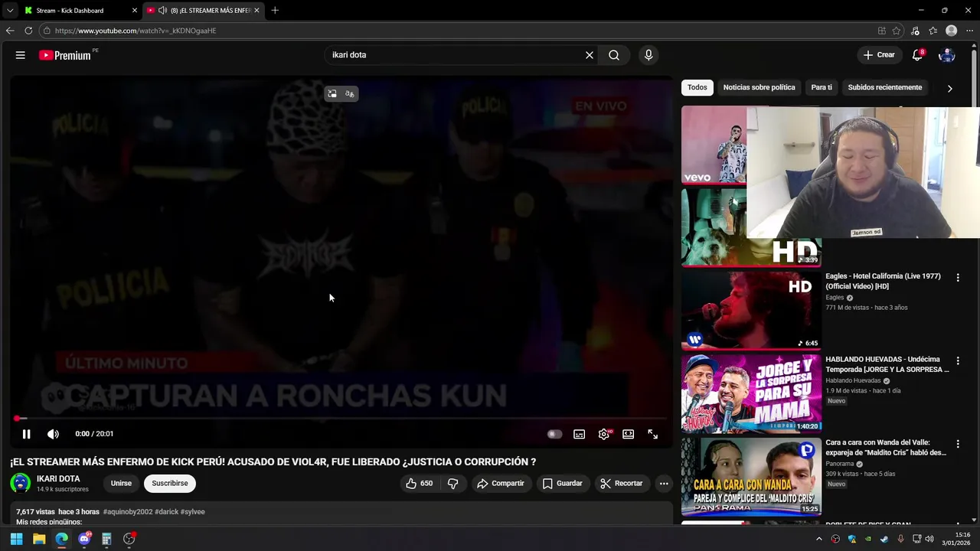
Task: Start voice search with the microphone
Action: click(648, 55)
